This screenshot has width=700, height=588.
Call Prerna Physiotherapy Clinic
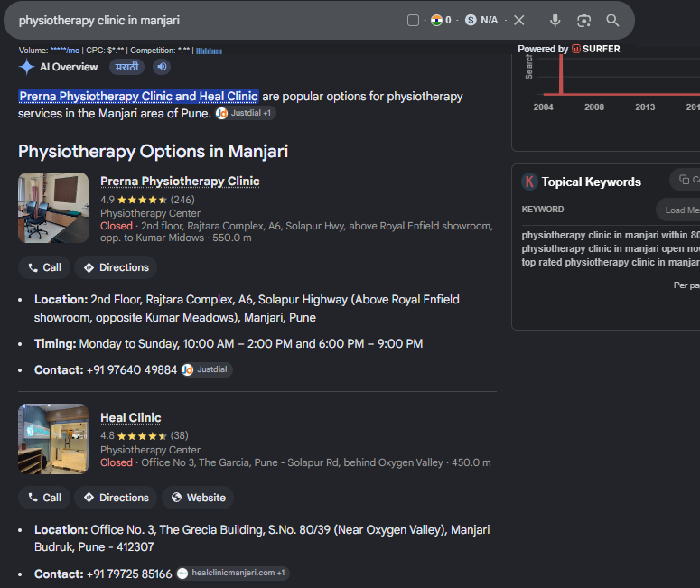point(44,267)
